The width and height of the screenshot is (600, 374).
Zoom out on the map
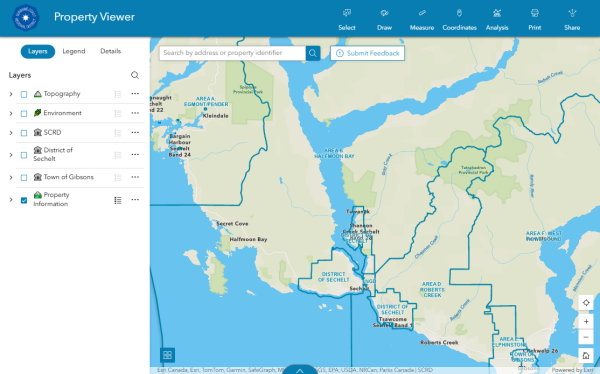pos(586,337)
